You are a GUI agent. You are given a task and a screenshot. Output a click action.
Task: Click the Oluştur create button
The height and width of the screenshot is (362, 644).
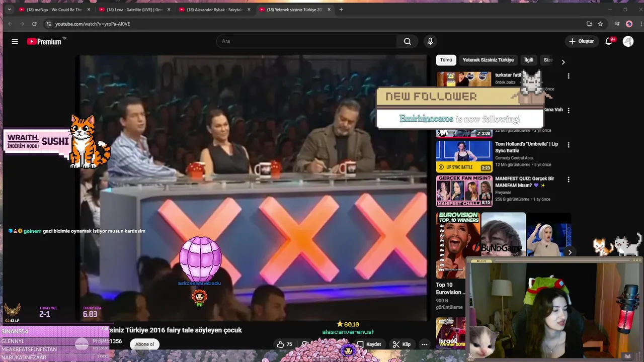pyautogui.click(x=582, y=41)
